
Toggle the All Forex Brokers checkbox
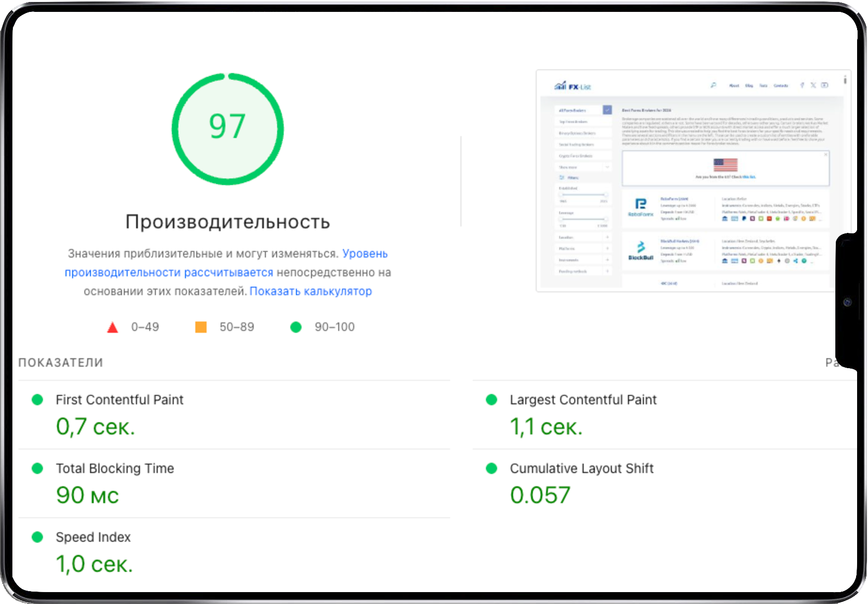[x=607, y=110]
